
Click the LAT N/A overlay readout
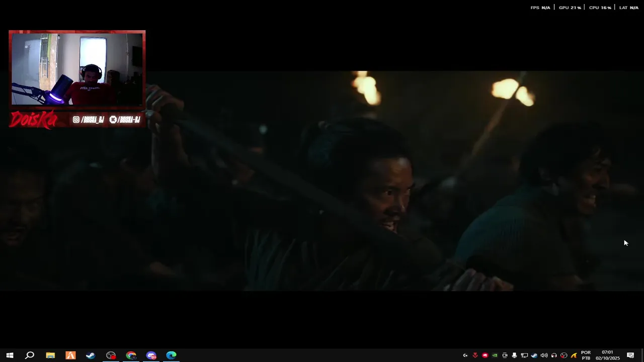(x=628, y=8)
